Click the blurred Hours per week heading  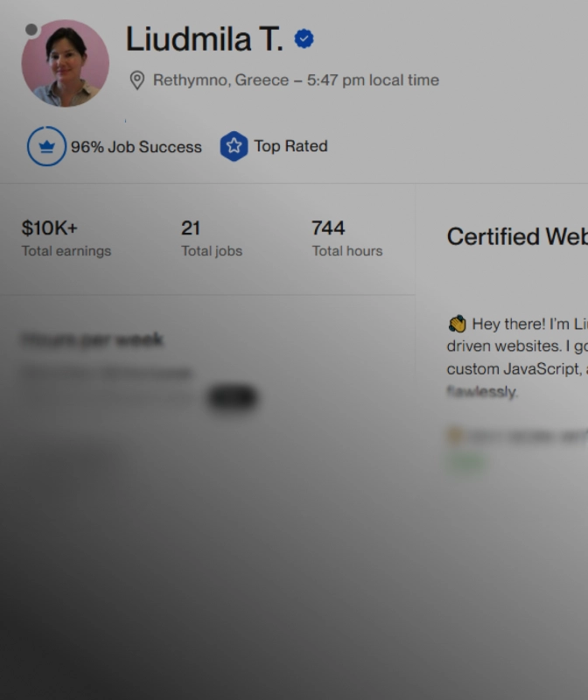click(92, 339)
